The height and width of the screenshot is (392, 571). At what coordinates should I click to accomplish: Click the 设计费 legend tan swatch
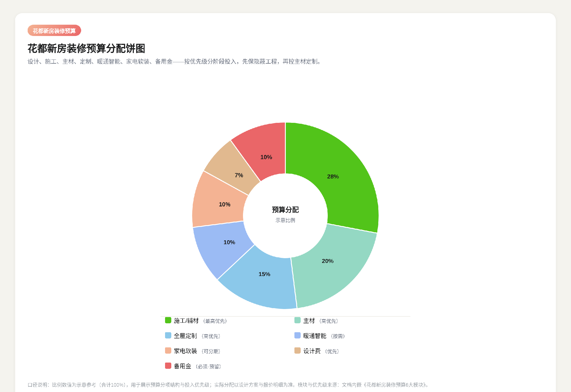(297, 351)
